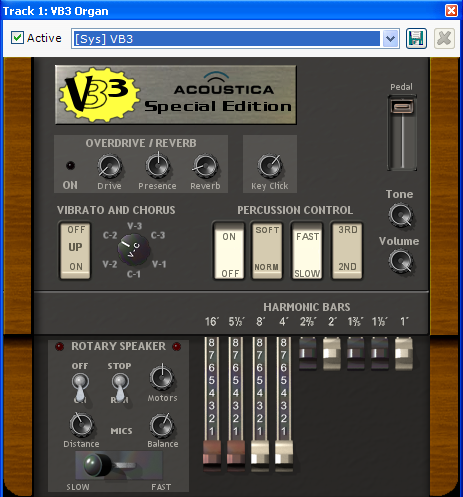The height and width of the screenshot is (497, 463).
Task: Adjust the mics Distance knob
Action: pyautogui.click(x=81, y=425)
